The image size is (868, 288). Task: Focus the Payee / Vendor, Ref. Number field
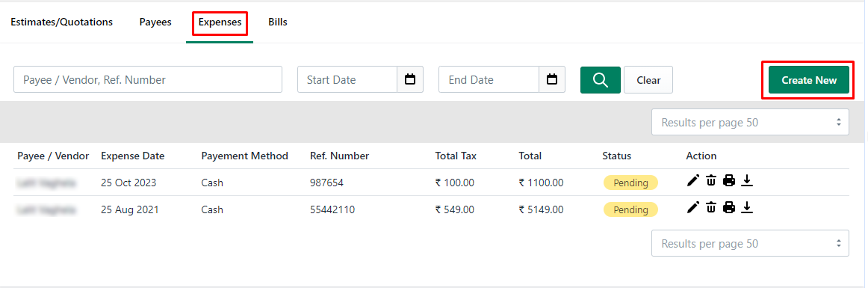point(148,80)
